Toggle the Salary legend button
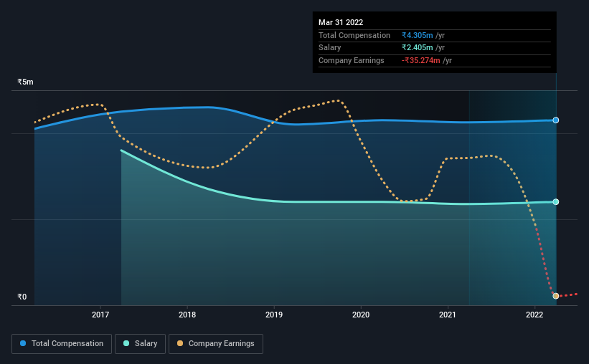This screenshot has width=589, height=364. pyautogui.click(x=140, y=344)
